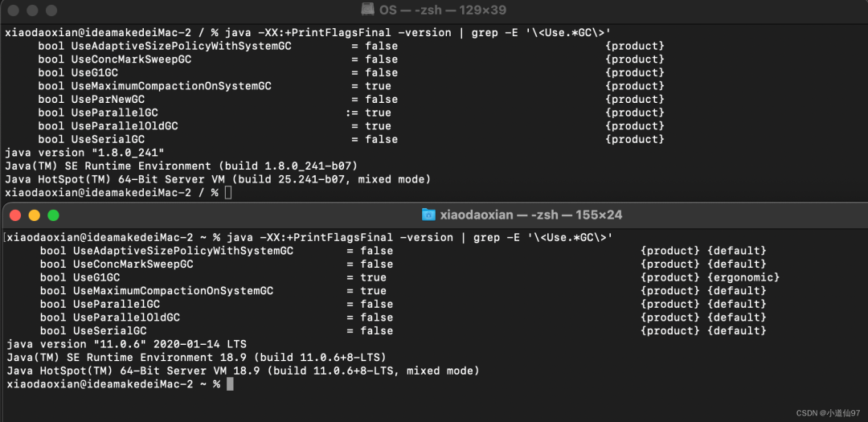Click the hollow cursor in the OS terminal prompt

(228, 193)
